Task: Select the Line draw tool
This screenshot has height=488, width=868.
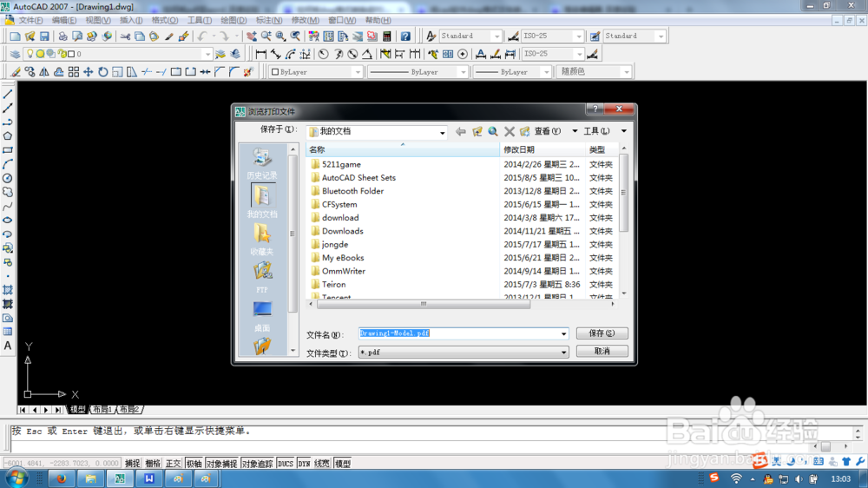Action: pyautogui.click(x=8, y=95)
